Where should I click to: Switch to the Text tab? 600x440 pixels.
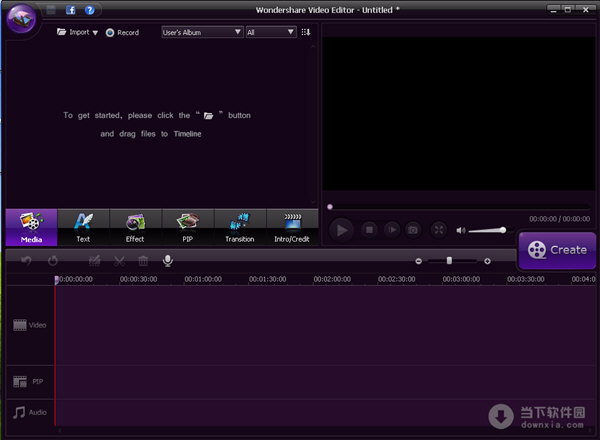click(83, 227)
